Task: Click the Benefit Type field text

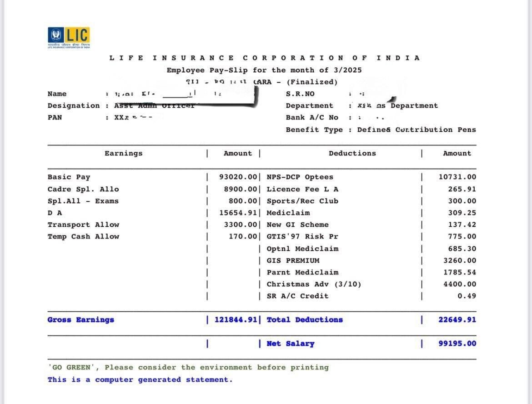Action: tap(416, 130)
